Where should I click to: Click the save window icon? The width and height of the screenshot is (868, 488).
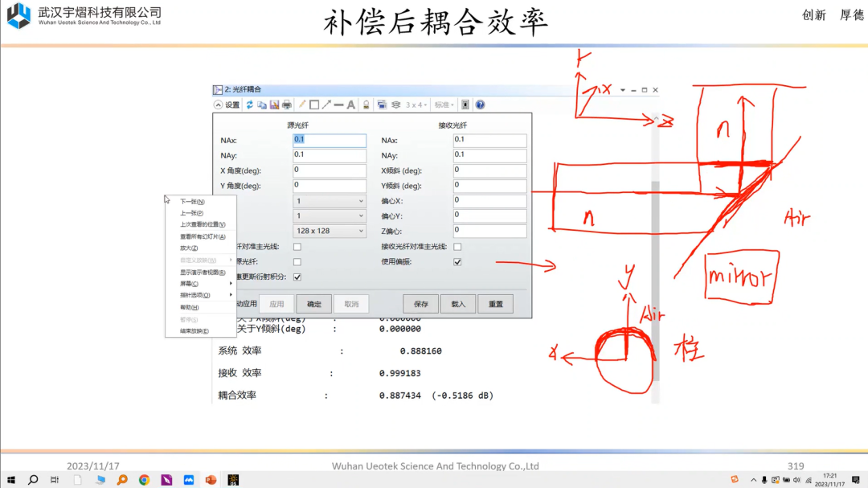(274, 105)
